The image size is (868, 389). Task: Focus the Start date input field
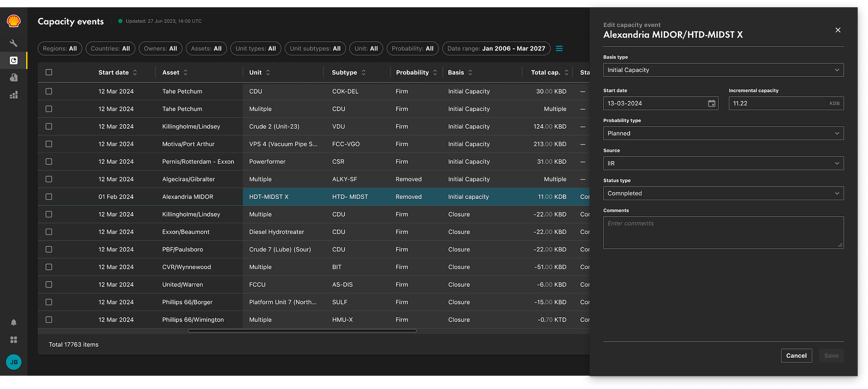660,103
